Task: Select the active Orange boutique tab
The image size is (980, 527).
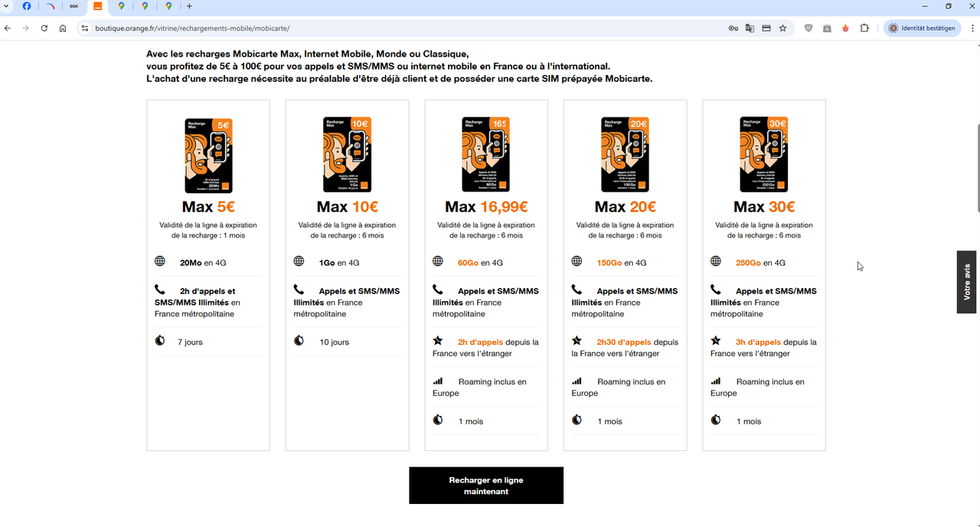Action: click(97, 6)
